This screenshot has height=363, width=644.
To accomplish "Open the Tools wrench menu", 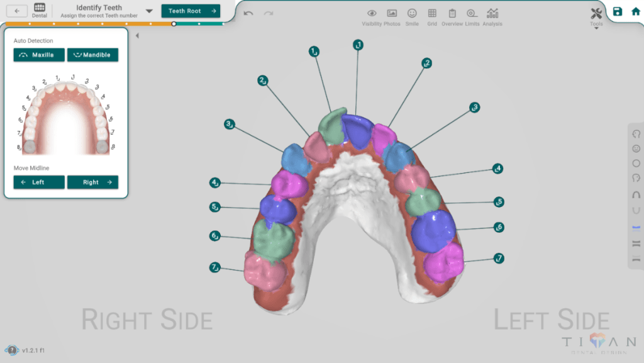I will tap(596, 16).
